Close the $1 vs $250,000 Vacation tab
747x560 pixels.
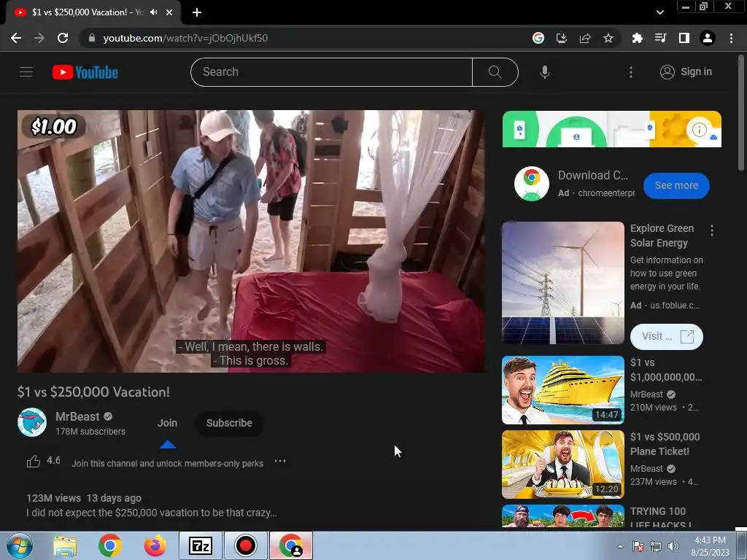tap(169, 12)
